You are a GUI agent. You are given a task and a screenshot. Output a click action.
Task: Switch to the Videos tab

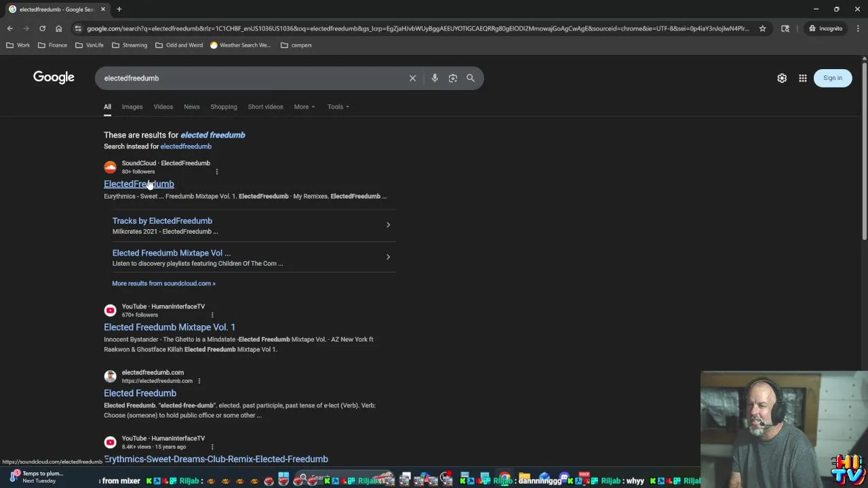pos(163,106)
